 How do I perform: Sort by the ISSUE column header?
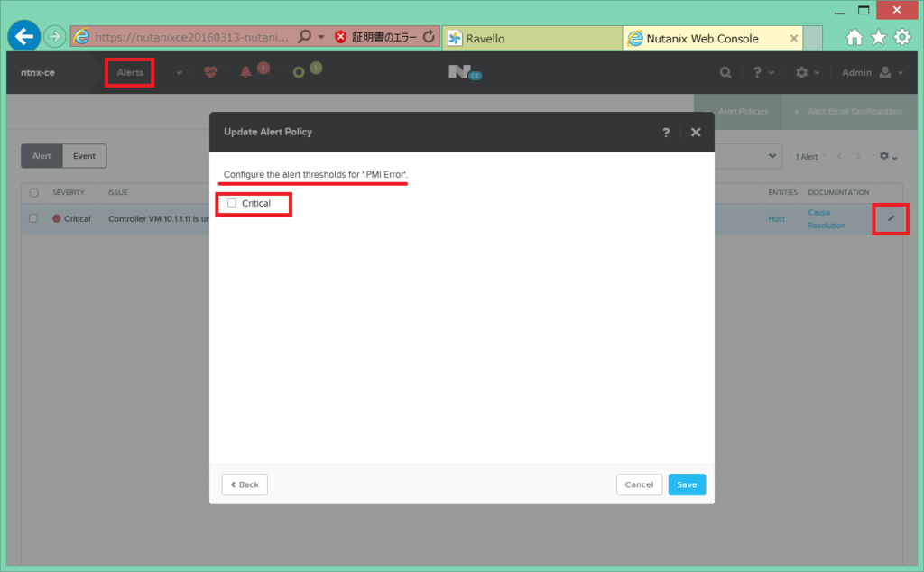coord(118,193)
